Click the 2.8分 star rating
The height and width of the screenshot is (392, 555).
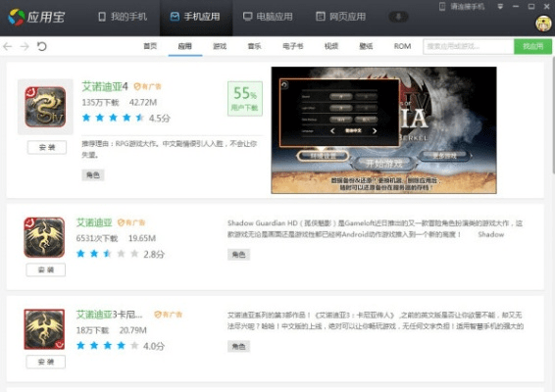point(121,254)
